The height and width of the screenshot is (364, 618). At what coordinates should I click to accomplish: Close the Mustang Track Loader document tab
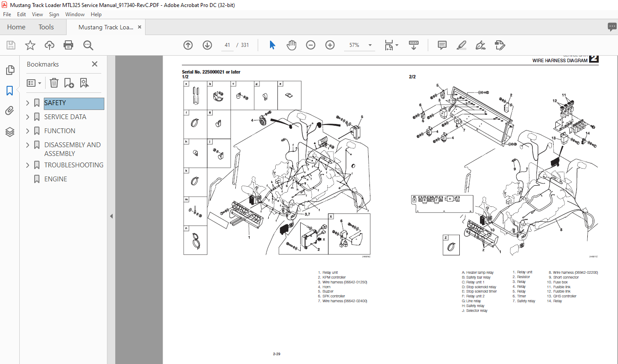pyautogui.click(x=139, y=27)
